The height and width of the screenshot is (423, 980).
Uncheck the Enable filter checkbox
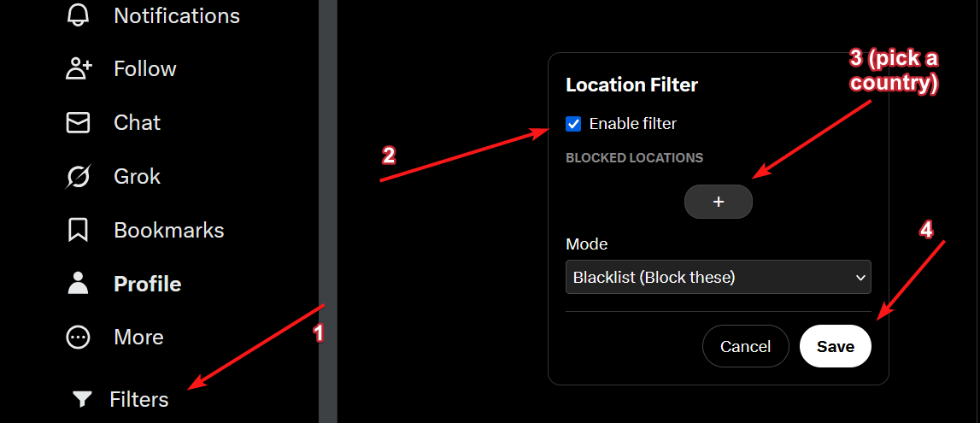pyautogui.click(x=574, y=124)
